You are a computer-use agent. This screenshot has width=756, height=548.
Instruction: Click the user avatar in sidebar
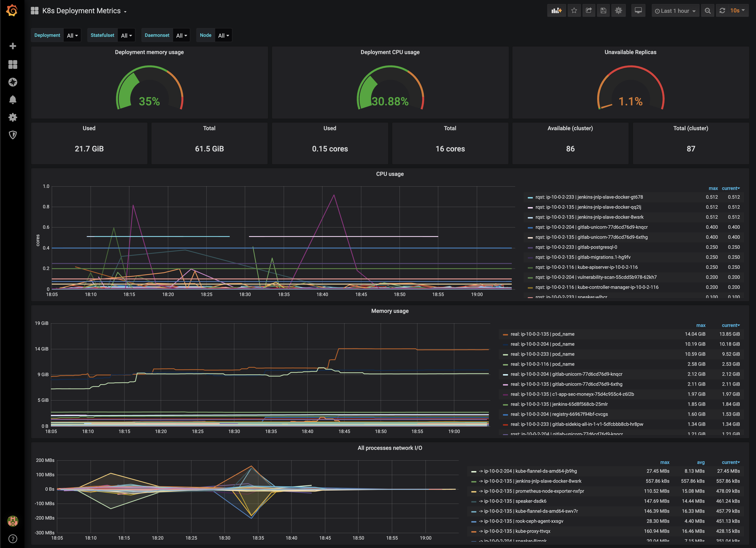click(x=13, y=521)
